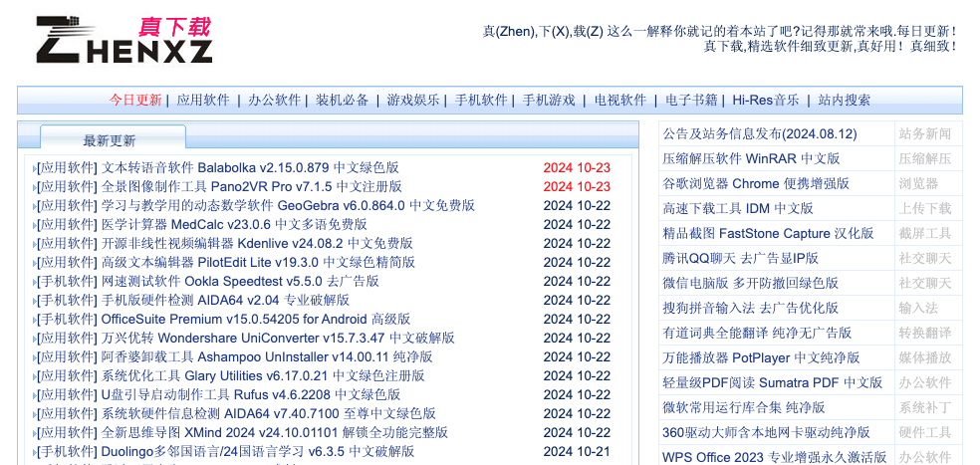The image size is (980, 465).
Task: Open 手机游戏 in the navigation bar
Action: (549, 100)
